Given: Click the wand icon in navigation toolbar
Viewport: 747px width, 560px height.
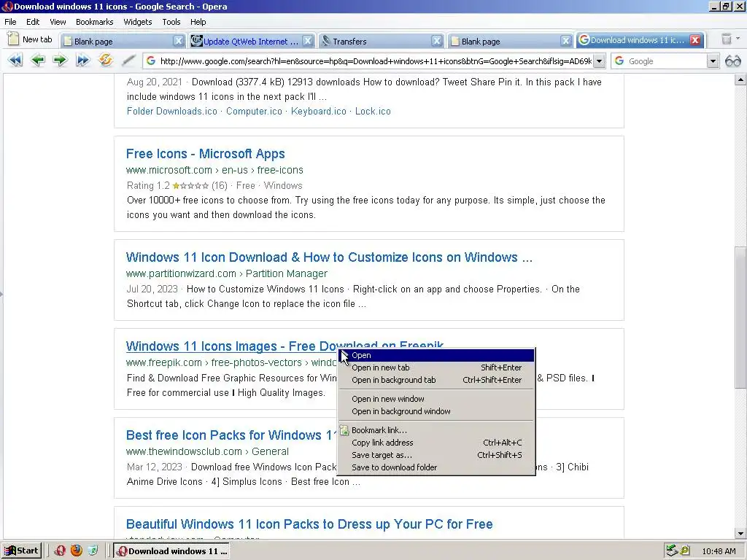Looking at the screenshot, I should pos(128,61).
